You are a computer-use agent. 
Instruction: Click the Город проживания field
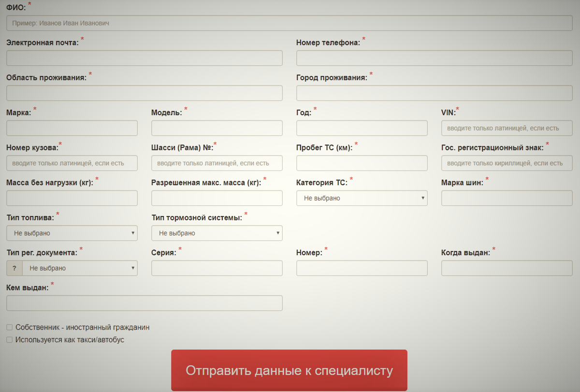pos(435,93)
